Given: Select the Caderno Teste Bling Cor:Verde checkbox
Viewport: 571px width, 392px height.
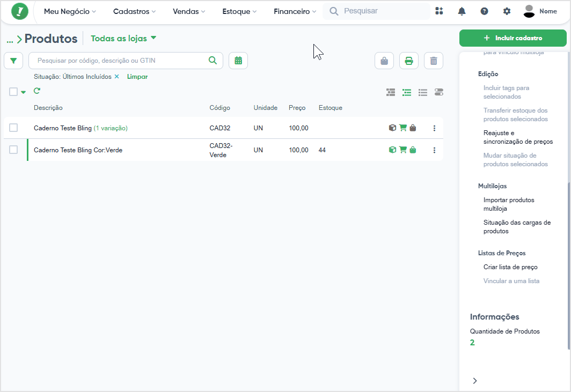Looking at the screenshot, I should (x=13, y=150).
